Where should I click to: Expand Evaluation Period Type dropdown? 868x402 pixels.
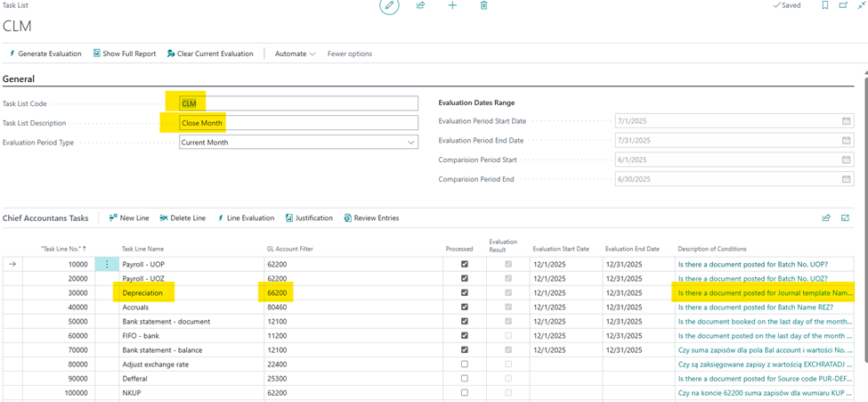[x=410, y=143]
